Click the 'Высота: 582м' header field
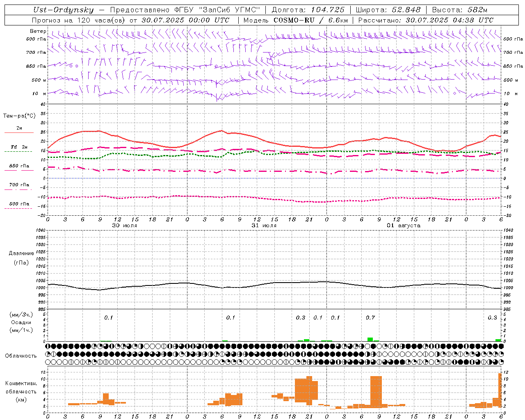The width and height of the screenshot is (525, 420). [x=459, y=10]
